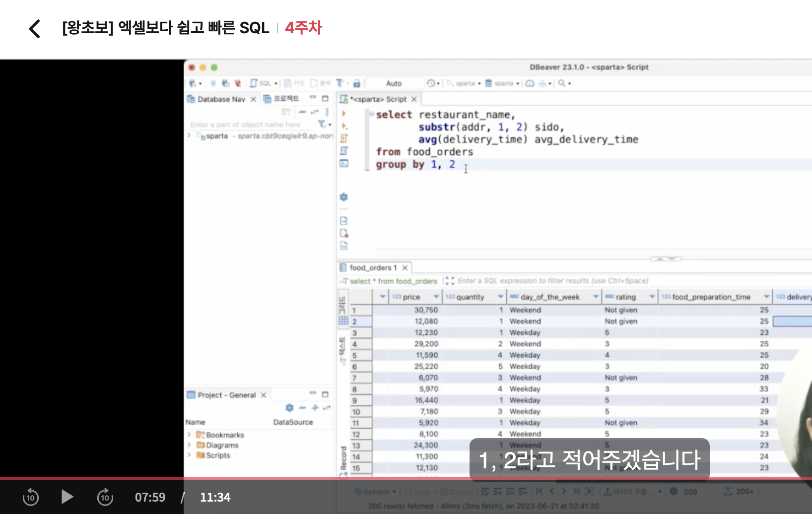Open food_preparation_time column filter arrow
Screen dimensions: 812x514
767,297
